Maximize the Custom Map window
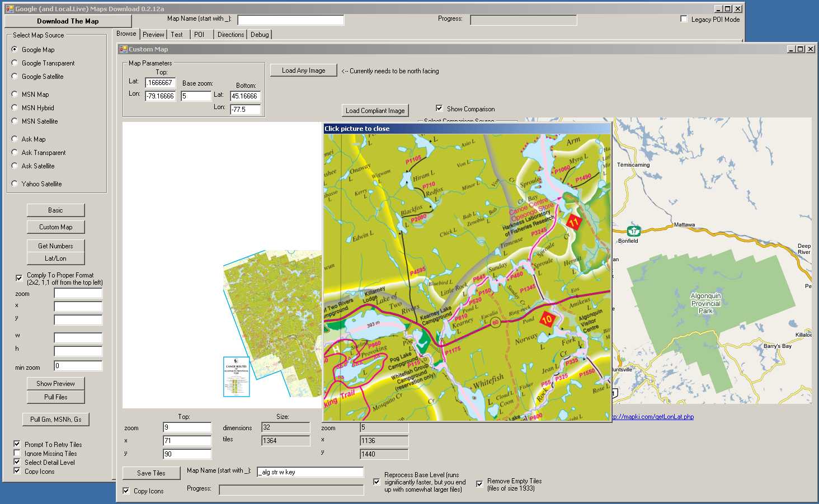 pyautogui.click(x=801, y=49)
